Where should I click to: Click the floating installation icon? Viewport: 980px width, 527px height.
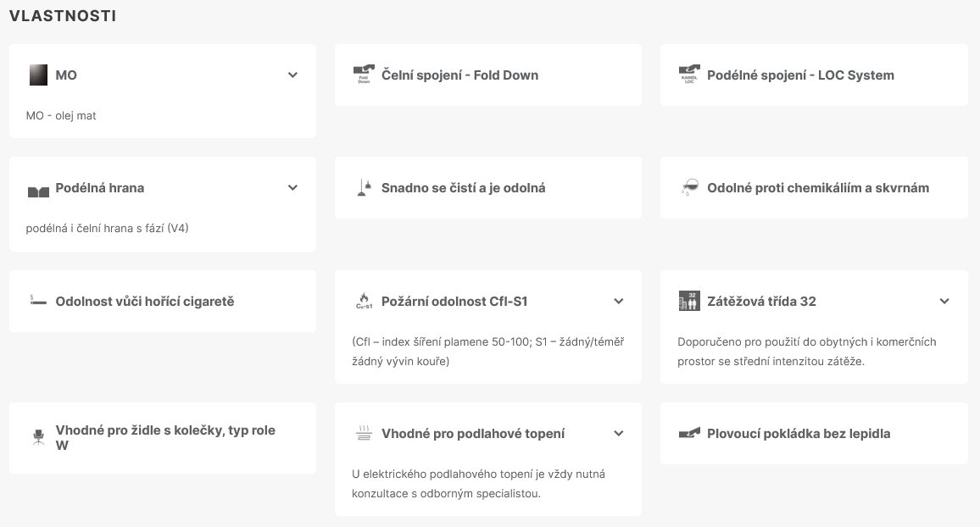coord(688,434)
